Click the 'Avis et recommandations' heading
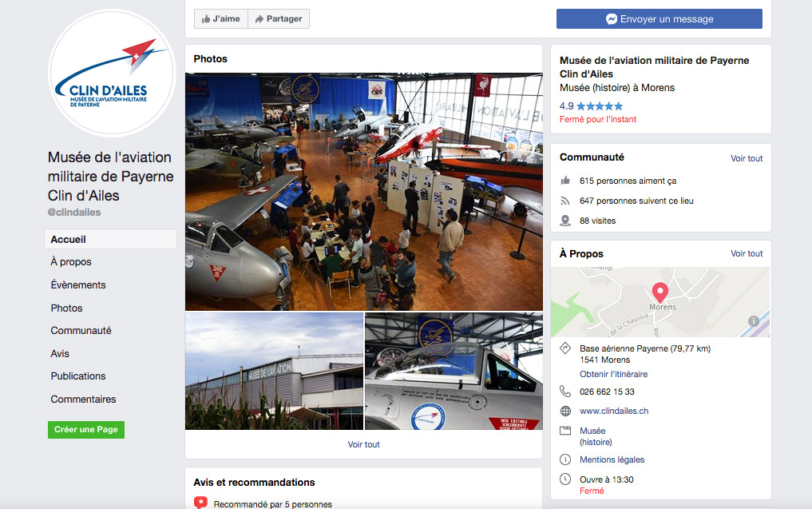812x509 pixels. click(x=254, y=483)
